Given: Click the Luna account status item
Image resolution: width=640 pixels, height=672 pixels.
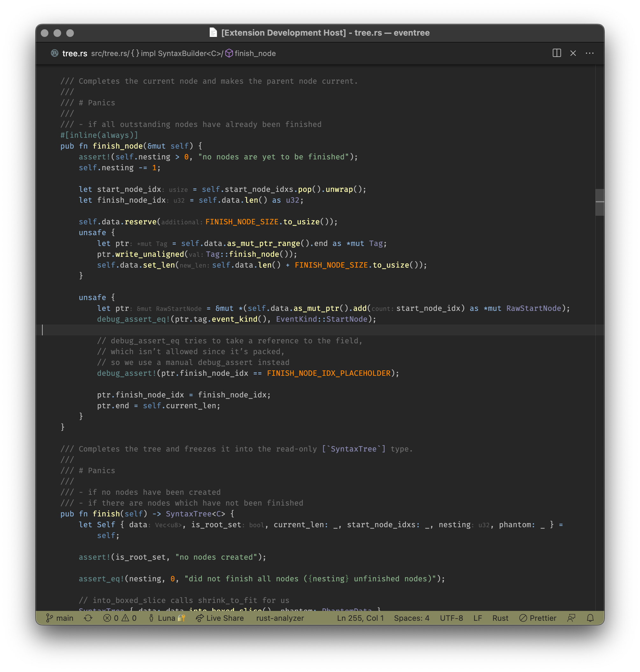Looking at the screenshot, I should (167, 618).
